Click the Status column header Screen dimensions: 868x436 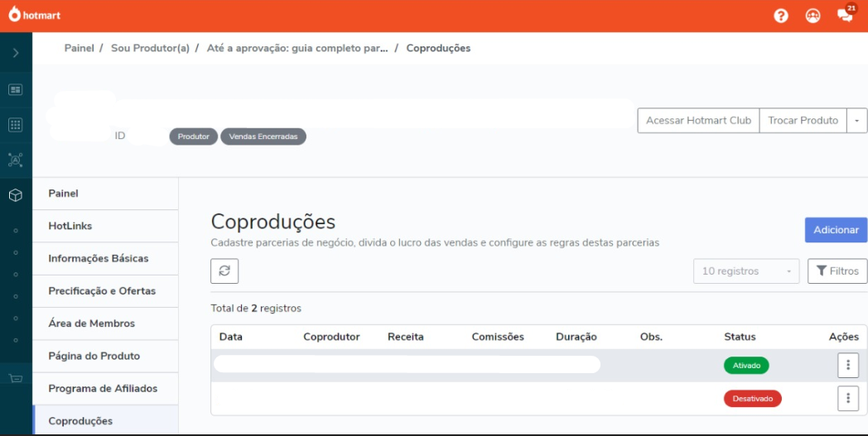740,337
